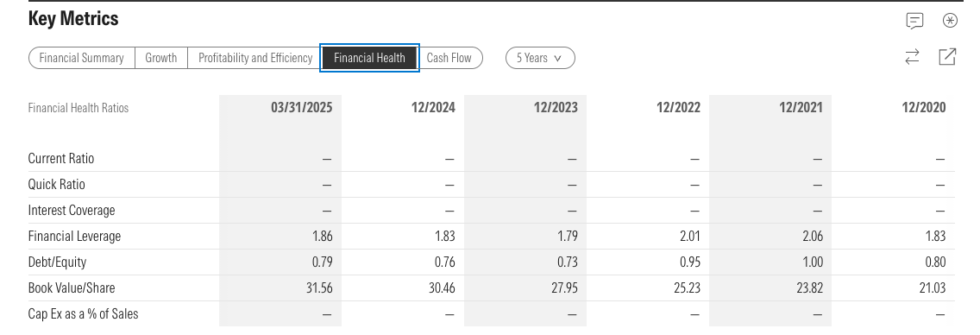Expand the 5 Years dropdown
This screenshot has height=335, width=980.
pyautogui.click(x=540, y=58)
